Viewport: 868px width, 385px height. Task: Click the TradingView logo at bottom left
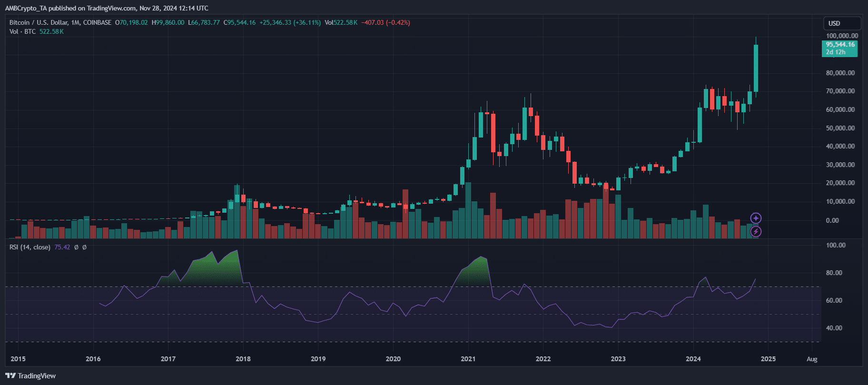click(x=30, y=376)
